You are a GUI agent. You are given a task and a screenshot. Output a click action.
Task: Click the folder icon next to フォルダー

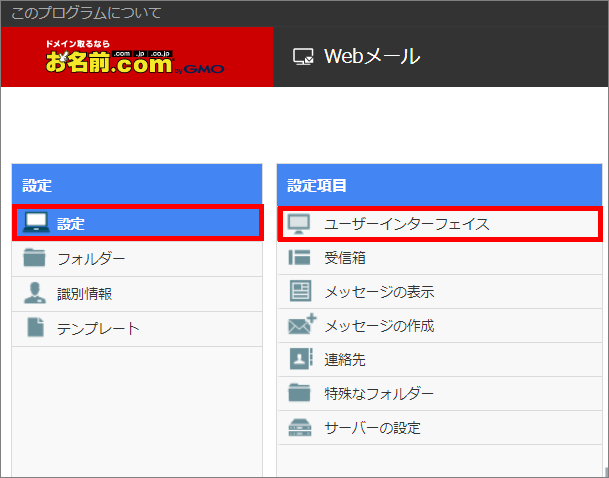coord(34,257)
